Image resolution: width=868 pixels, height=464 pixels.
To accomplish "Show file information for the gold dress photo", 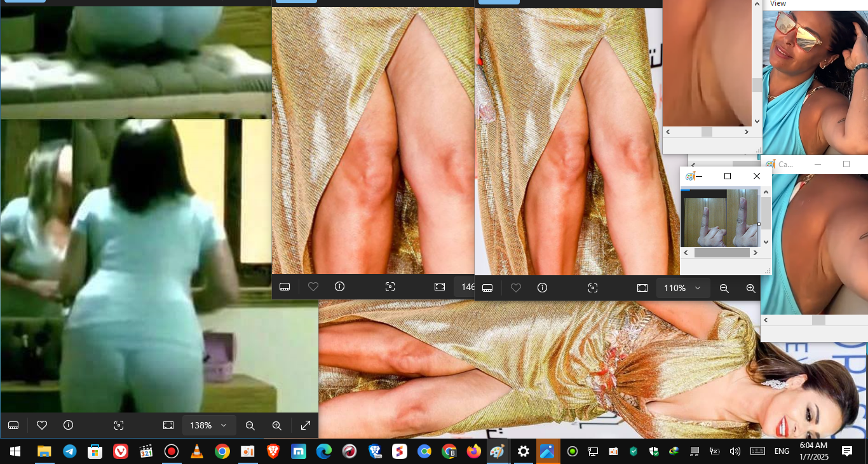I will (542, 287).
